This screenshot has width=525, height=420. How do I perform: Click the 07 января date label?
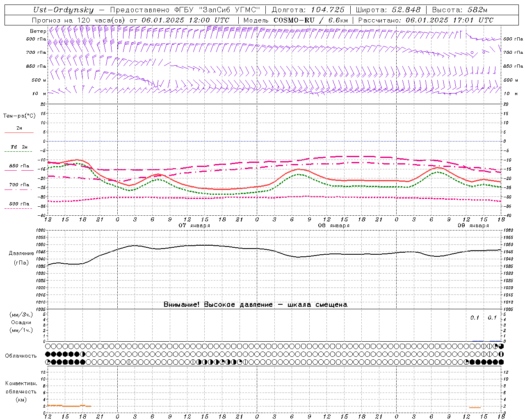pyautogui.click(x=194, y=226)
